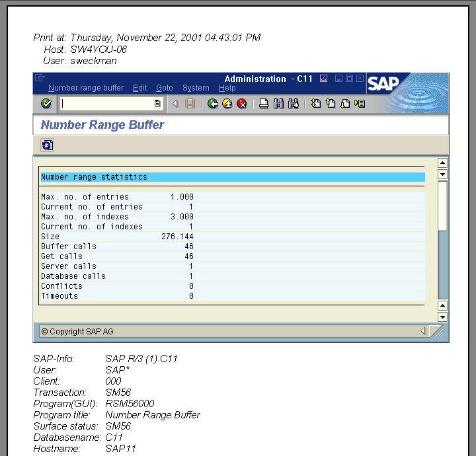This screenshot has width=476, height=456.
Task: Select the Current no. of indexes row
Action: pos(233,227)
